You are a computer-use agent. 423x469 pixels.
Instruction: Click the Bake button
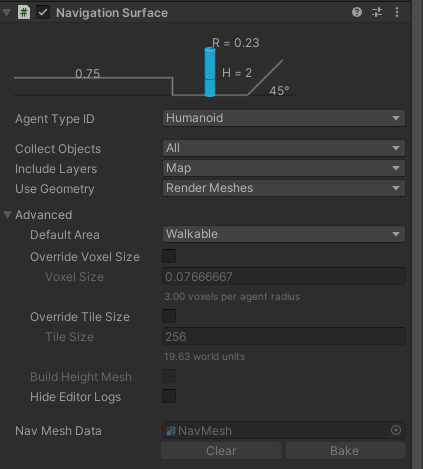[x=345, y=451]
